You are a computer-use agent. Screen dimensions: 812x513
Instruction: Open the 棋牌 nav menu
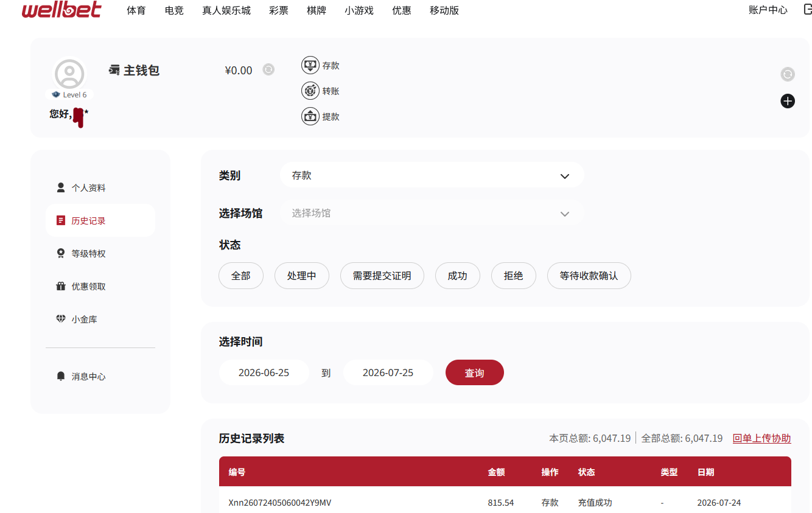(x=317, y=10)
